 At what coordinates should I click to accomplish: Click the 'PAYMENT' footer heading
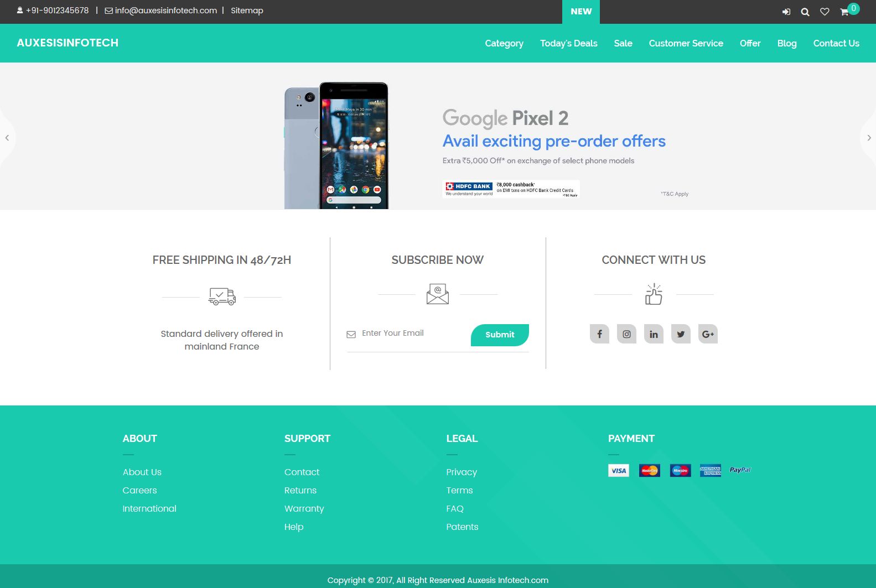pos(631,439)
